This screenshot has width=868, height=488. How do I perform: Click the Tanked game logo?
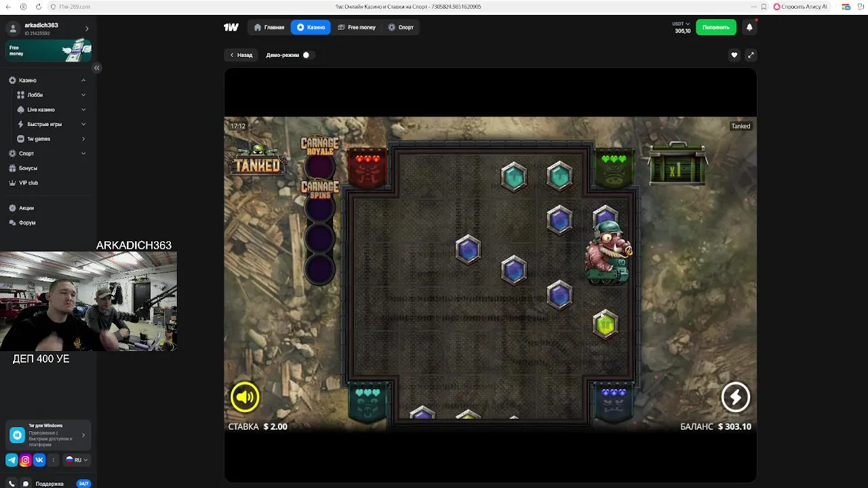(257, 160)
